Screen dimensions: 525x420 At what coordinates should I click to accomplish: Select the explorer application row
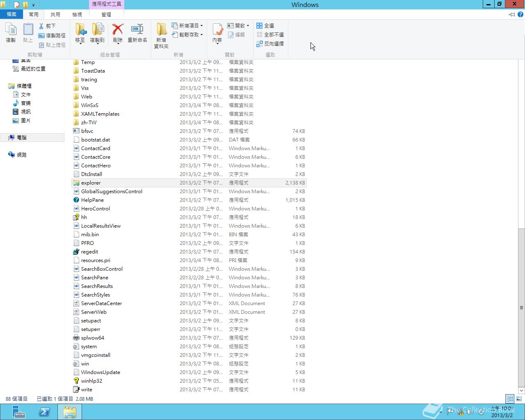[x=189, y=183]
